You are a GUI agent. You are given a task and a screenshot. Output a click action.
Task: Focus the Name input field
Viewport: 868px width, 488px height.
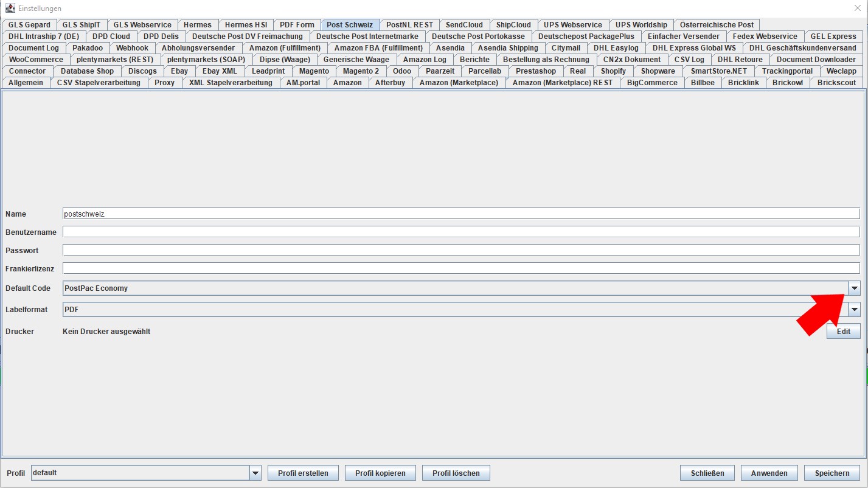pyautogui.click(x=461, y=214)
